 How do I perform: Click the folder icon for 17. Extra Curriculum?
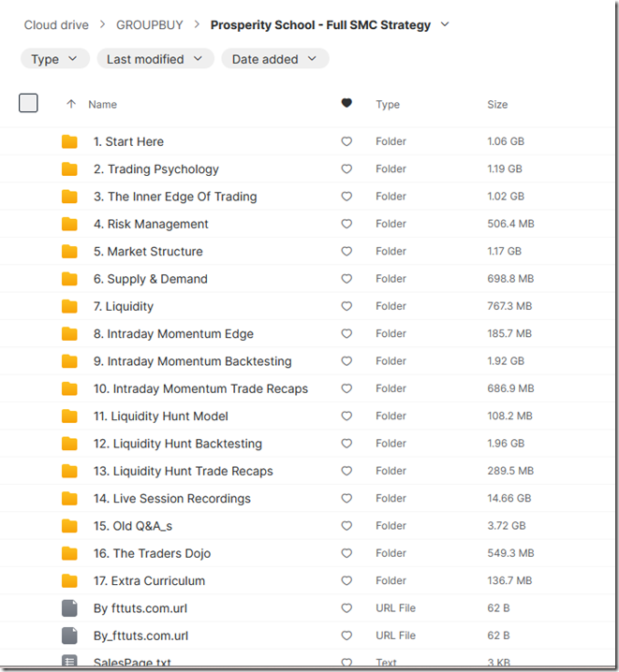(69, 581)
